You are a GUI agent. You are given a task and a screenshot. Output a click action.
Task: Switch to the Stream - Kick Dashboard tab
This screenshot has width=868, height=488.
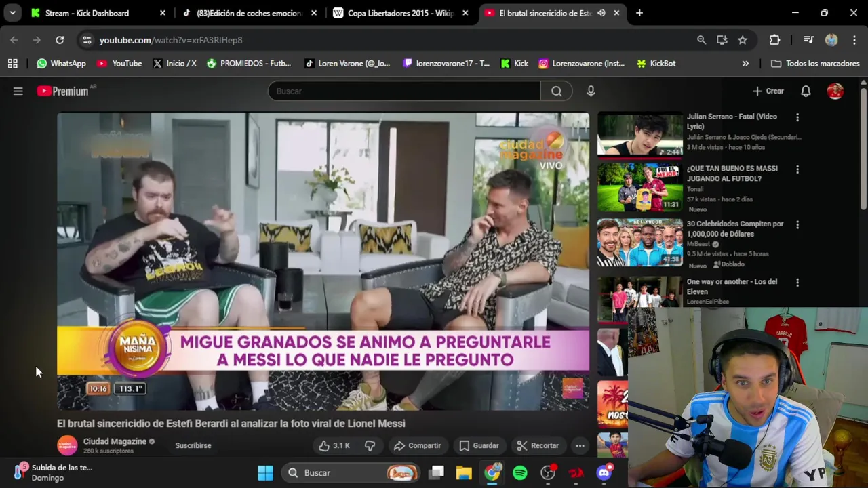(87, 13)
